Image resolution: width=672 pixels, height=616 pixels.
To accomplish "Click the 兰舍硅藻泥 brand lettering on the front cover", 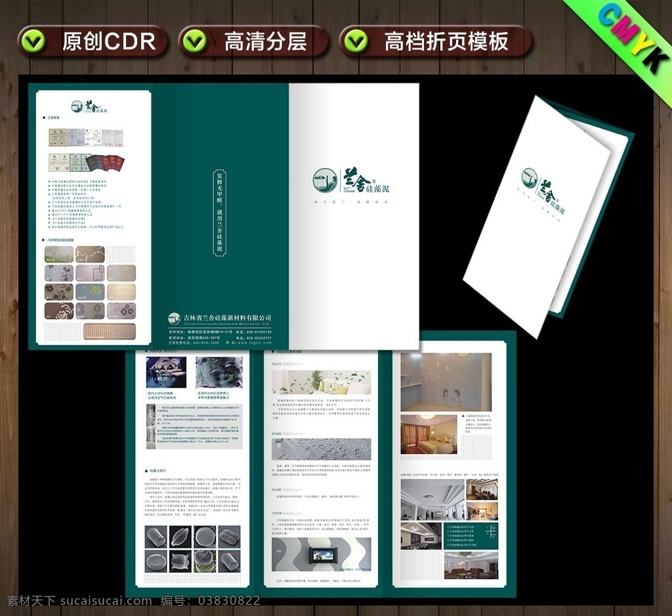I will [367, 181].
